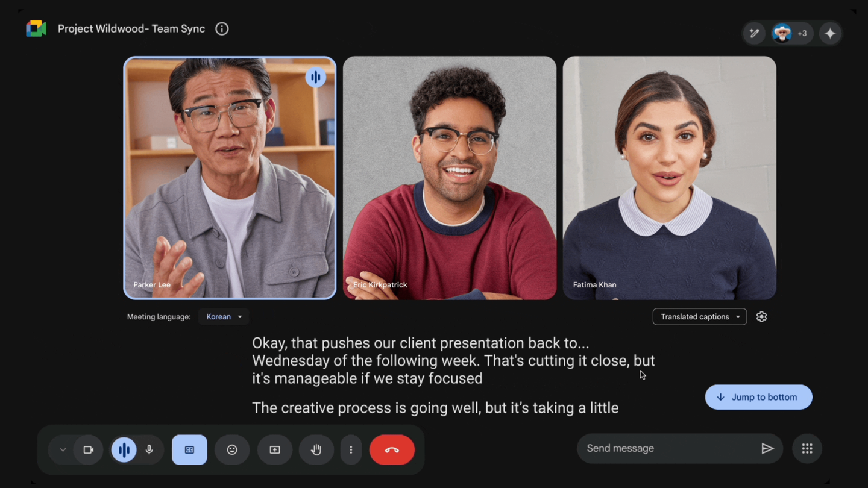868x488 pixels.
Task: Turn off the camera
Action: point(89,449)
